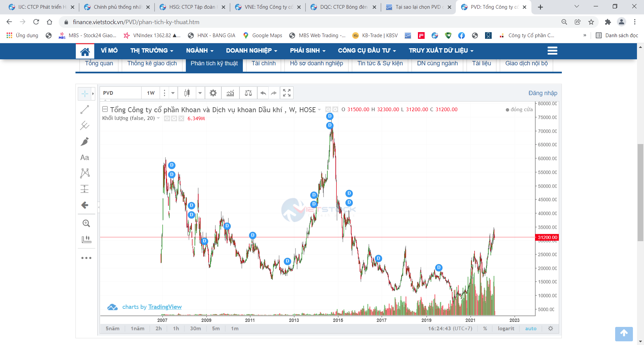
Task: Collapse the chart legend box
Action: click(105, 109)
